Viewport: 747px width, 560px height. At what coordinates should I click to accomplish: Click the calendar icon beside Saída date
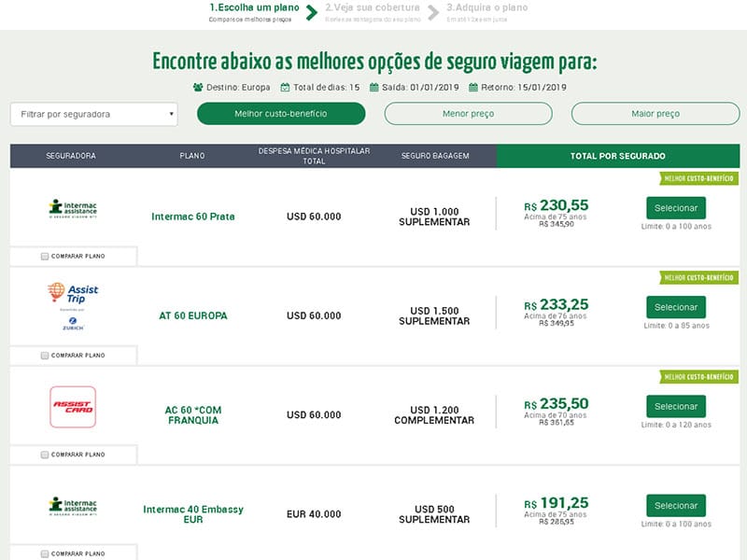tap(374, 88)
